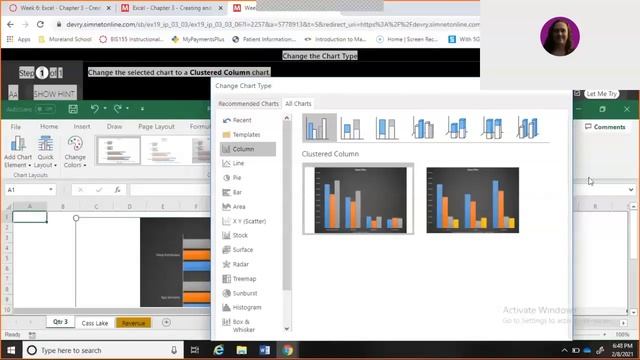Select the Clustered Column subtype icon
This screenshot has width=640, height=360.
319,128
